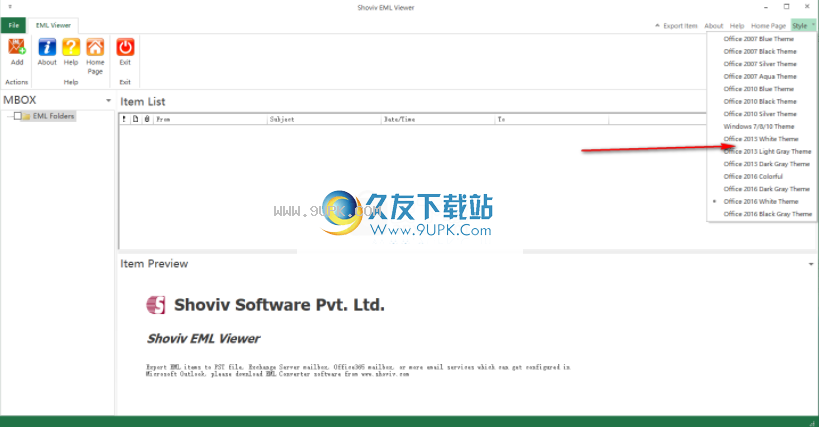Select the EML Folders tree node

click(53, 116)
